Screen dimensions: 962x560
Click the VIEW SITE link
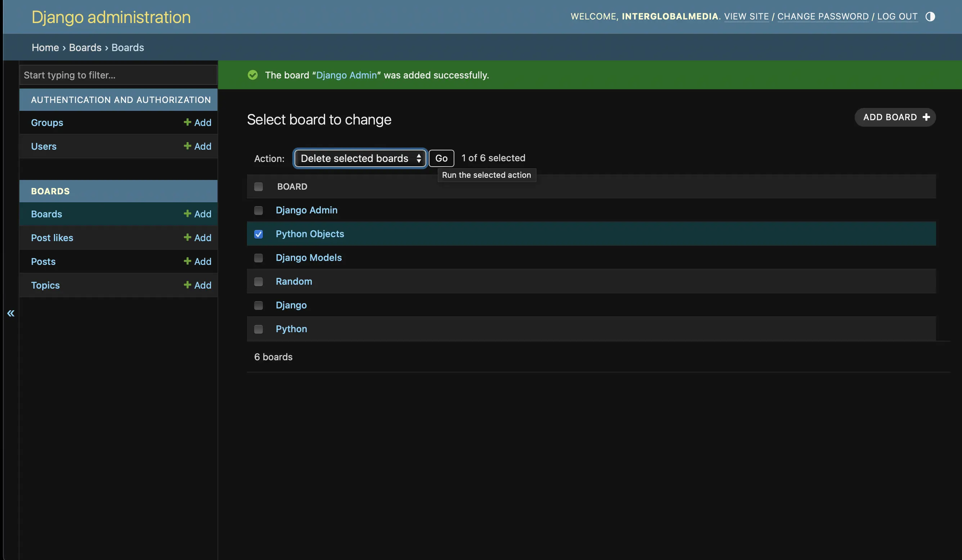746,17
